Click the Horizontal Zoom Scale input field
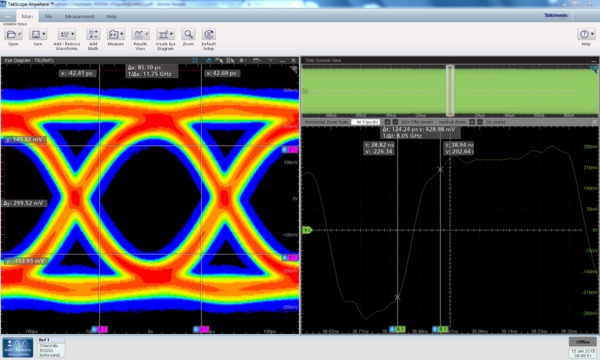The height and width of the screenshot is (360, 600). click(x=365, y=122)
